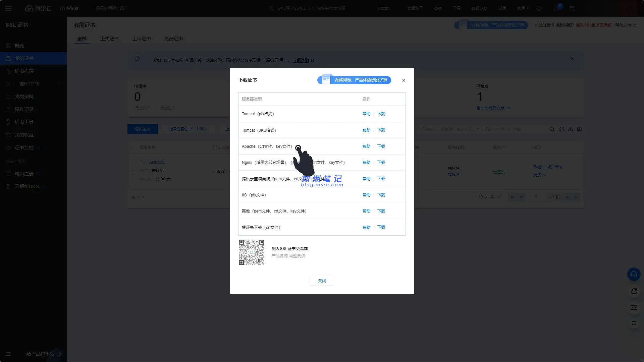
Task: Open 证书工具 in the sidebar
Action: coord(34,122)
